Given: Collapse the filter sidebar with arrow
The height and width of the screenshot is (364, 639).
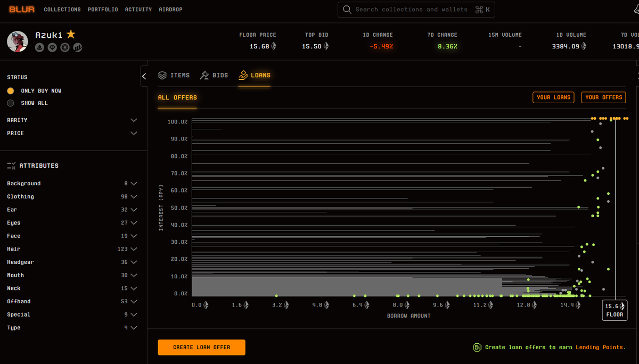Looking at the screenshot, I should 144,76.
